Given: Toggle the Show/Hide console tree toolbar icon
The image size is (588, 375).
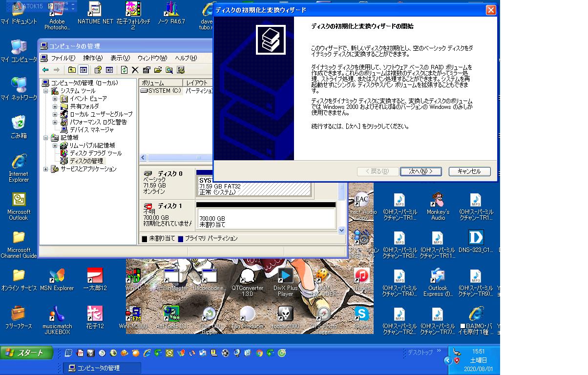Looking at the screenshot, I should click(x=83, y=70).
